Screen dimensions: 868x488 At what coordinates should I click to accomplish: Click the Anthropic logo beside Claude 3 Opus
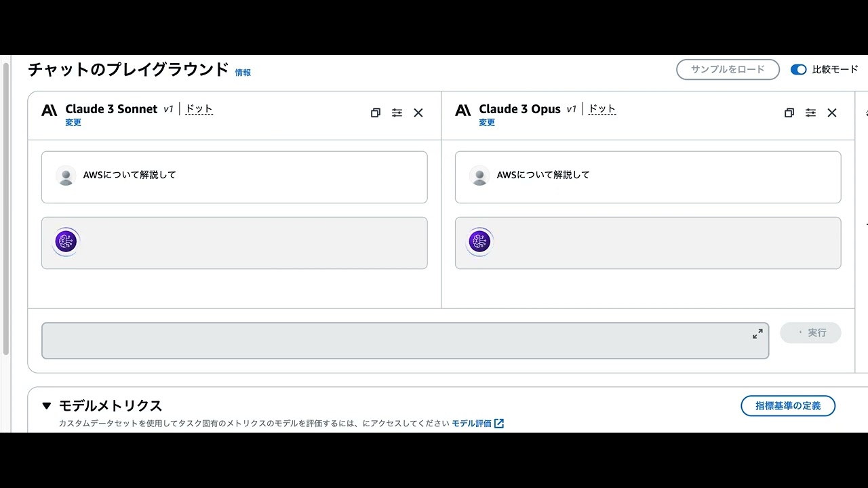[463, 110]
